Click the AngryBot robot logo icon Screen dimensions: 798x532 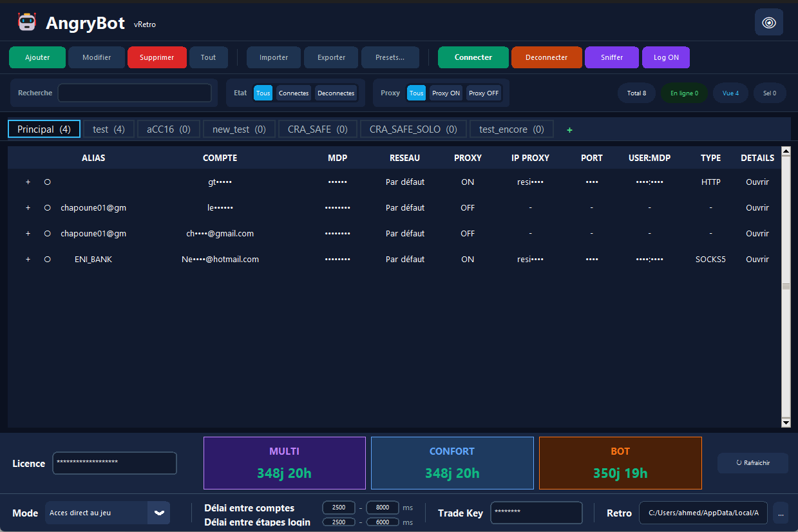coord(27,23)
